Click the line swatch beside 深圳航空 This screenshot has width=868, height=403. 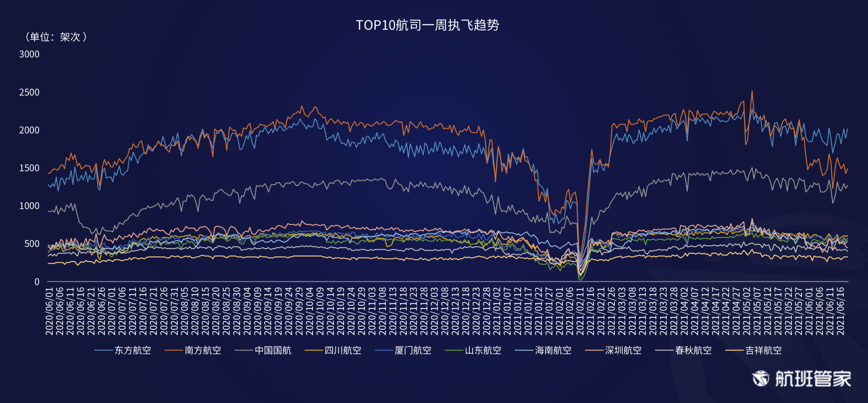[x=594, y=351]
